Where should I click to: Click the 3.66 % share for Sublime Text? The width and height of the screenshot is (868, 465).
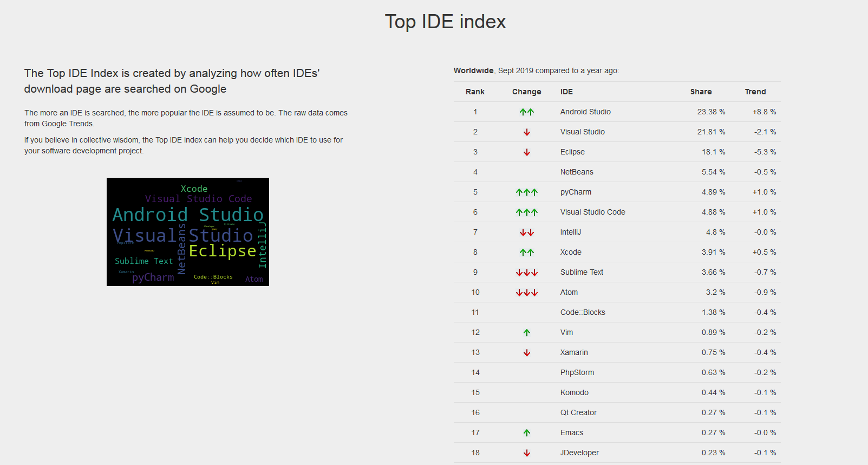[714, 272]
